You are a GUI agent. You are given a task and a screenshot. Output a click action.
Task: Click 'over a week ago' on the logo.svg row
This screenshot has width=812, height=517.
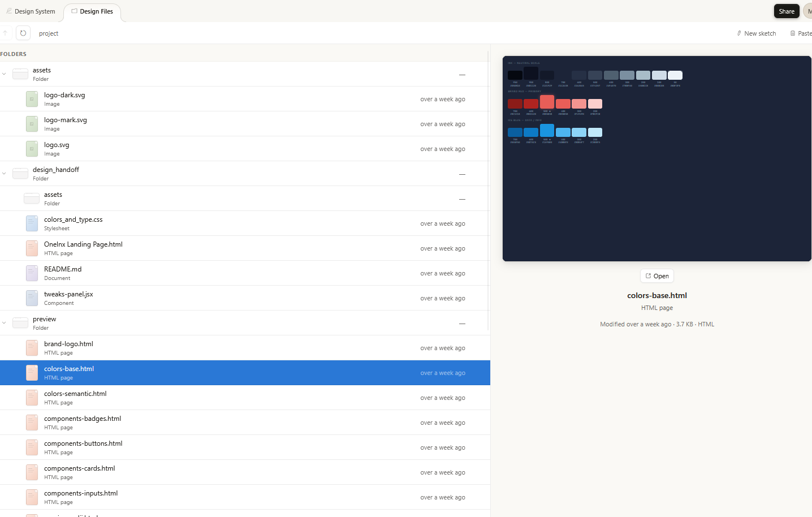443,149
